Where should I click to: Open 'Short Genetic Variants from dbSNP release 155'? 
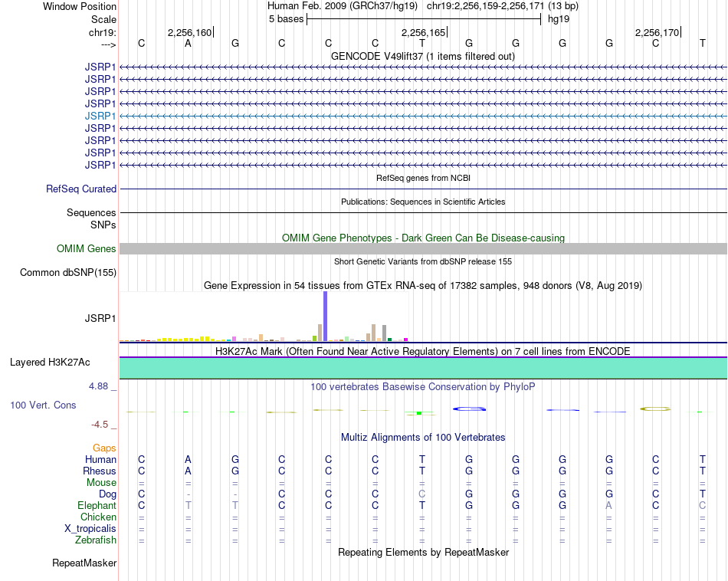click(423, 261)
